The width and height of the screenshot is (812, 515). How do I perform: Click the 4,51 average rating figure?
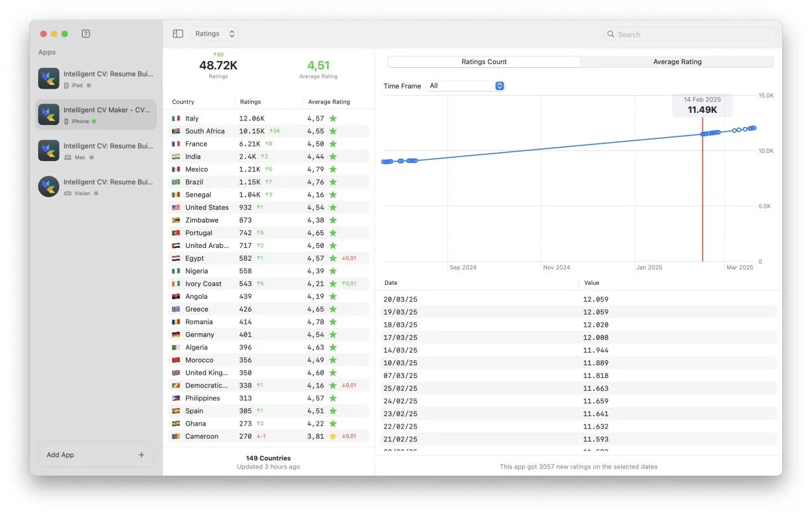[318, 65]
